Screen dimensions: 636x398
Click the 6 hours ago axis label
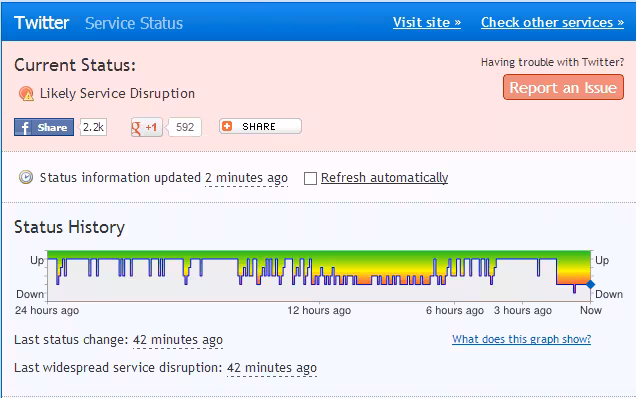point(455,310)
